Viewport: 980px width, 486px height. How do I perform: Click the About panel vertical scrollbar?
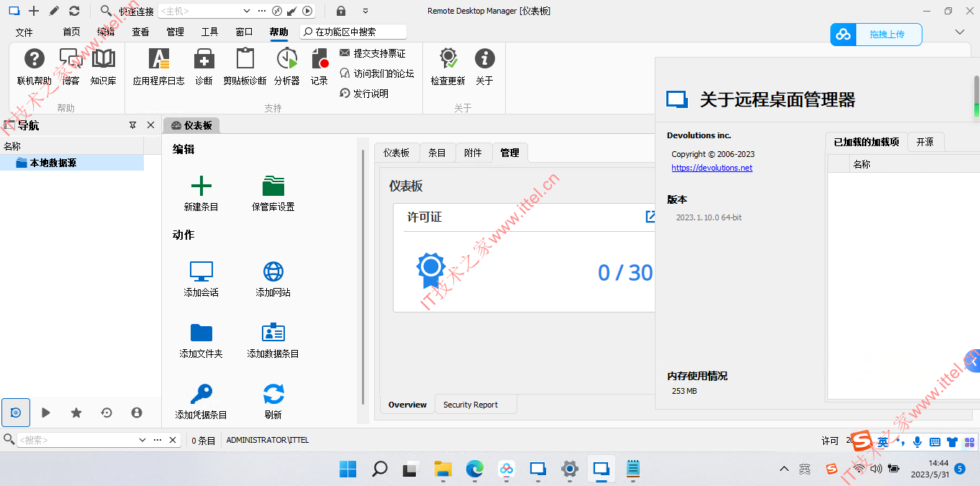coord(976,97)
